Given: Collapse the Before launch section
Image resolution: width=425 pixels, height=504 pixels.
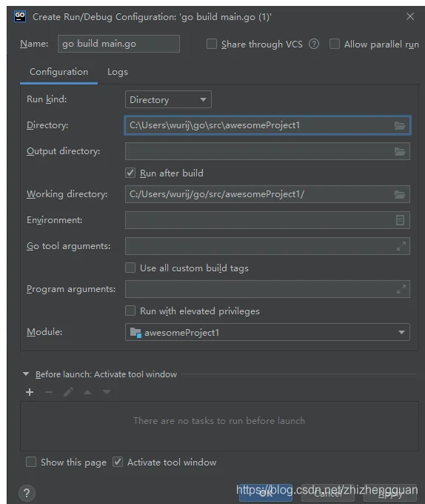Looking at the screenshot, I should pos(26,374).
